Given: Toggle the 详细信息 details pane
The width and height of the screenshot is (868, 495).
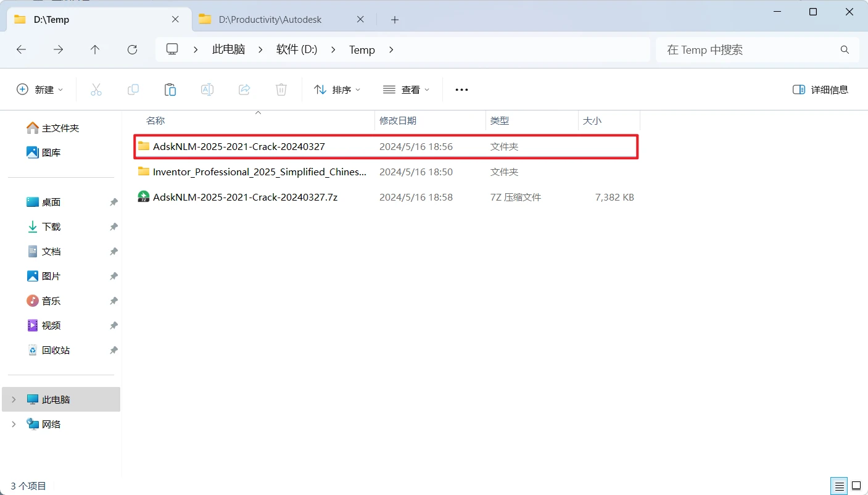Looking at the screenshot, I should (820, 89).
